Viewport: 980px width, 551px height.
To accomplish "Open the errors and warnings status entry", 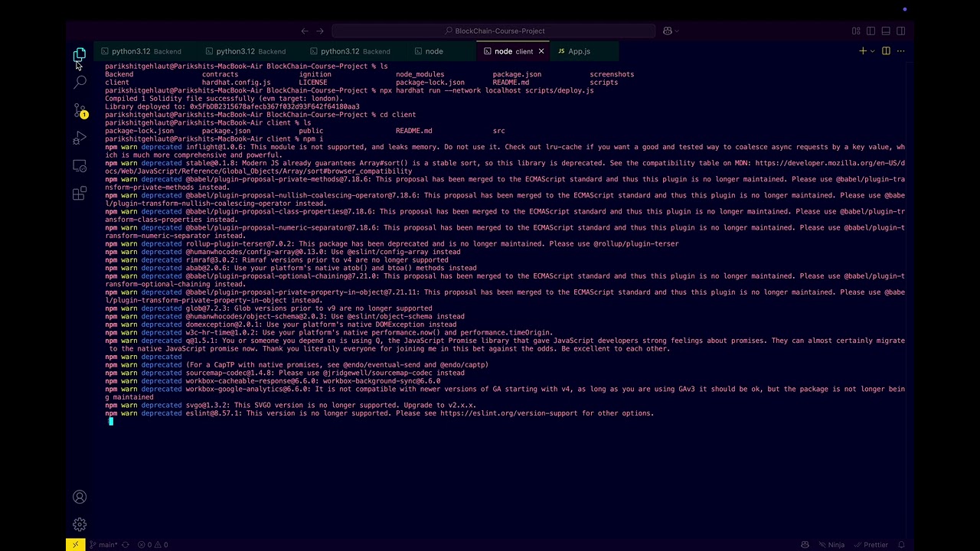I will (x=153, y=545).
